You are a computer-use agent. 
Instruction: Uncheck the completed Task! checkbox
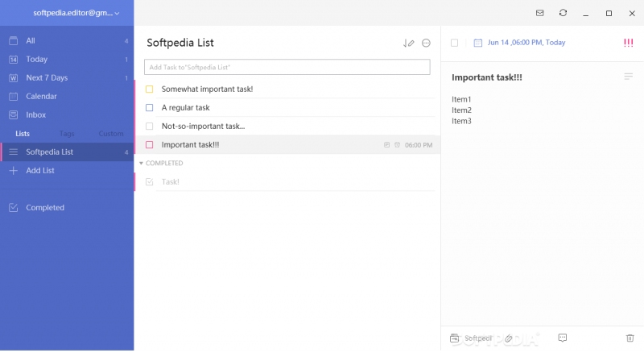[150, 182]
